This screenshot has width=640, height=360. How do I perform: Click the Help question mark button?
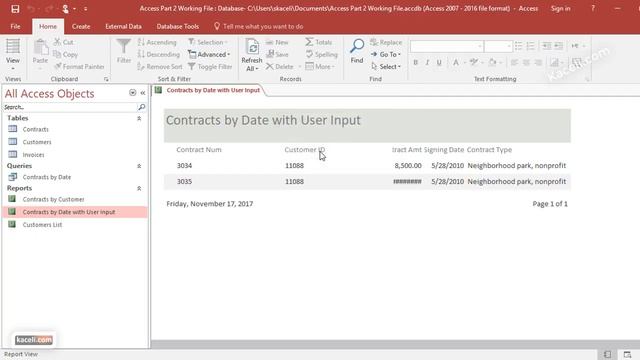tap(593, 9)
